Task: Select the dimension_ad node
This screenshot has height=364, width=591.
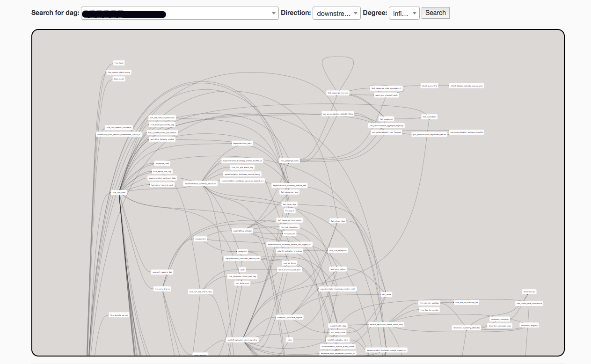Action: [x=529, y=291]
